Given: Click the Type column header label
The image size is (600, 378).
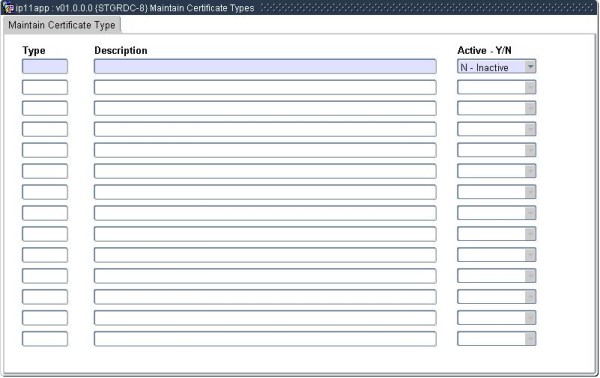Looking at the screenshot, I should [x=34, y=51].
